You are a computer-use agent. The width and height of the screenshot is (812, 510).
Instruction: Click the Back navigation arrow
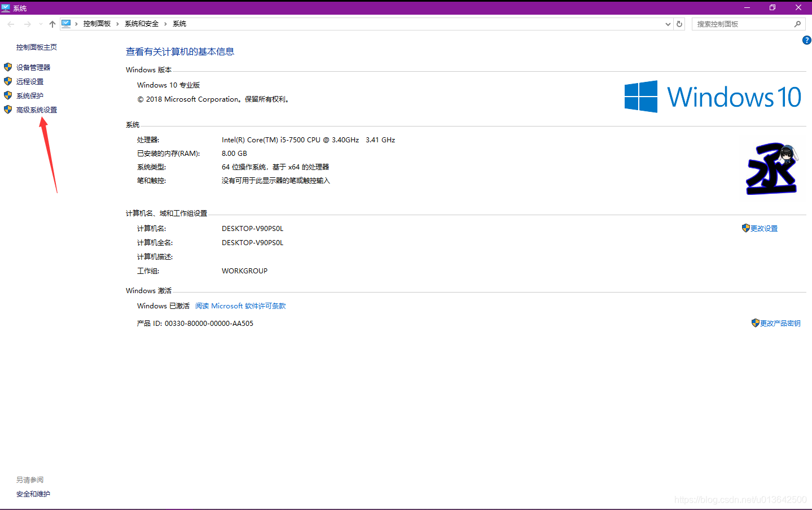(x=11, y=24)
